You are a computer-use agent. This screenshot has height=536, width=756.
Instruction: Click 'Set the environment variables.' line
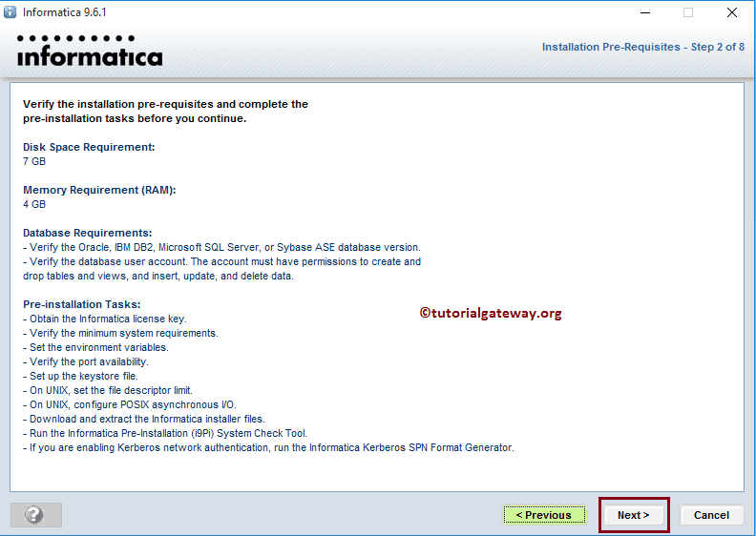coord(96,347)
